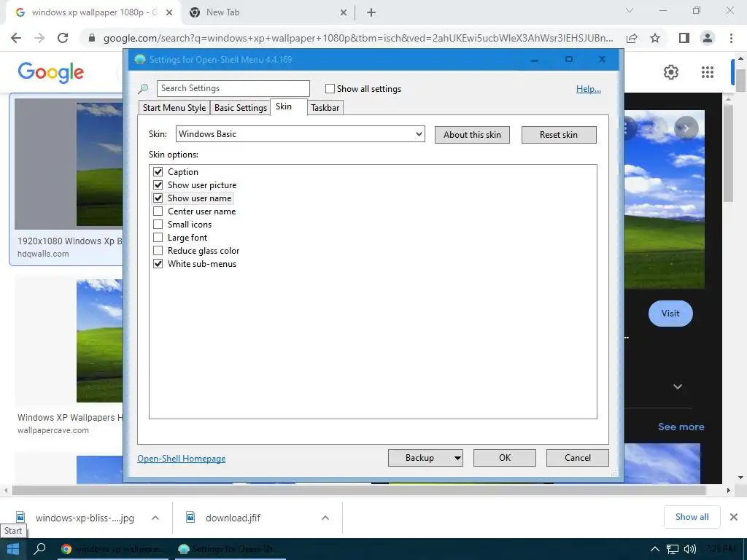Confirm settings with OK button
The width and height of the screenshot is (747, 560).
tap(505, 458)
